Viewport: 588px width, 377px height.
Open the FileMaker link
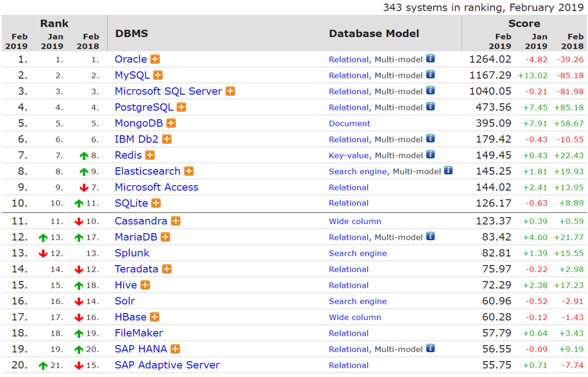(139, 333)
